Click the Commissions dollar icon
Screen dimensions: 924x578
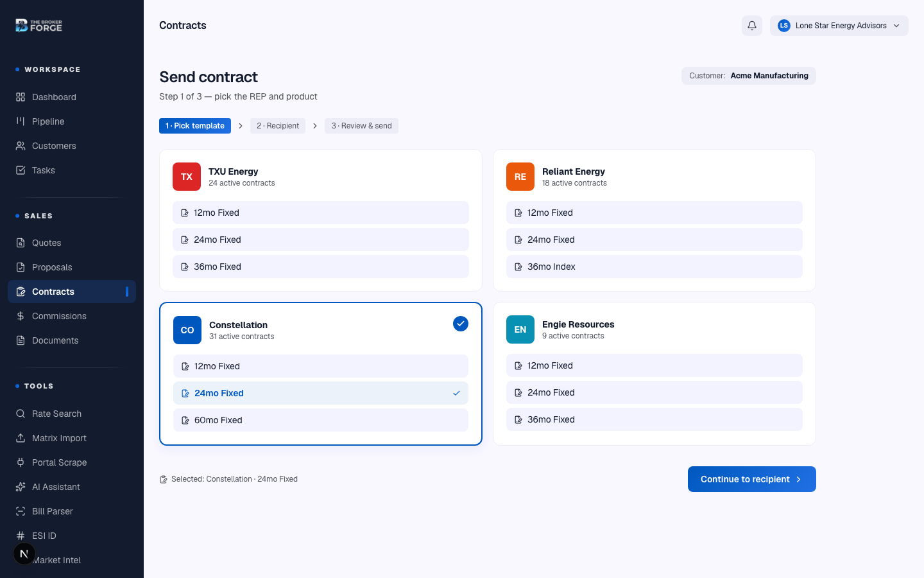tap(21, 316)
